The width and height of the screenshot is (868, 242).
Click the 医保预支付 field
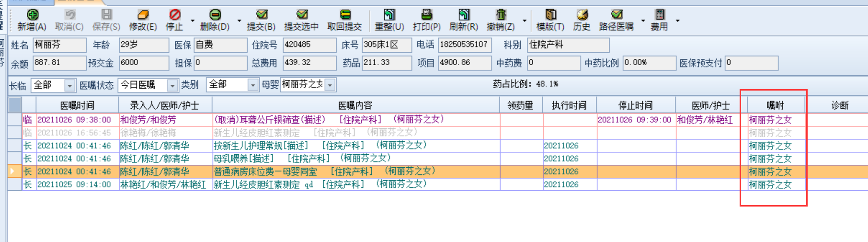(751, 63)
